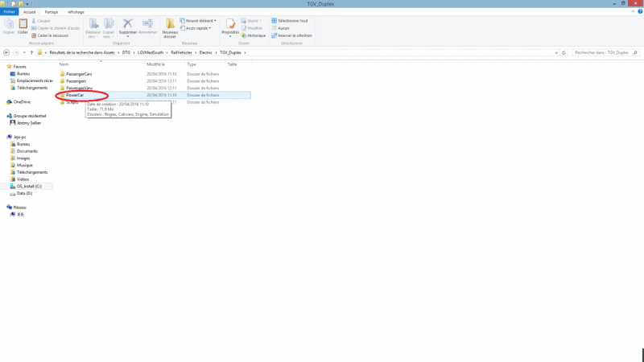Click the Data (D:) drive
This screenshot has height=362, width=644.
pyautogui.click(x=24, y=193)
